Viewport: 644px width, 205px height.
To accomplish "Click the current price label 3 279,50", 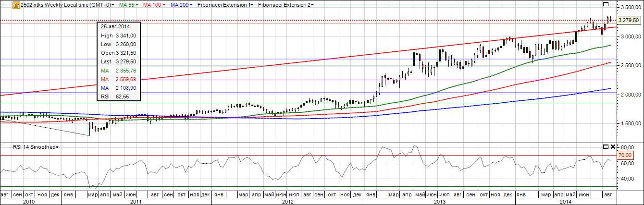I will (x=629, y=20).
